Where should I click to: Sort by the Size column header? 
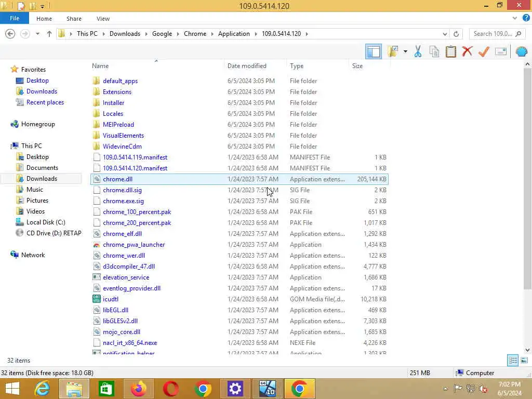click(x=357, y=66)
